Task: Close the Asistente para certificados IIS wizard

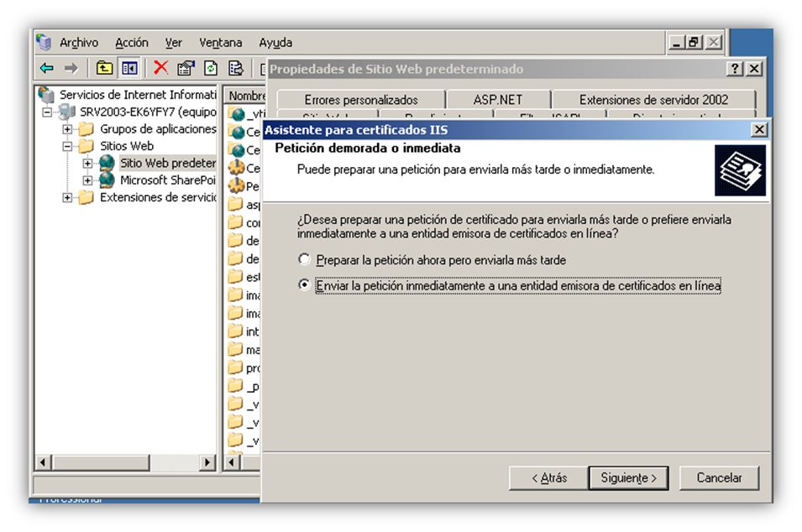Action: 759,129
